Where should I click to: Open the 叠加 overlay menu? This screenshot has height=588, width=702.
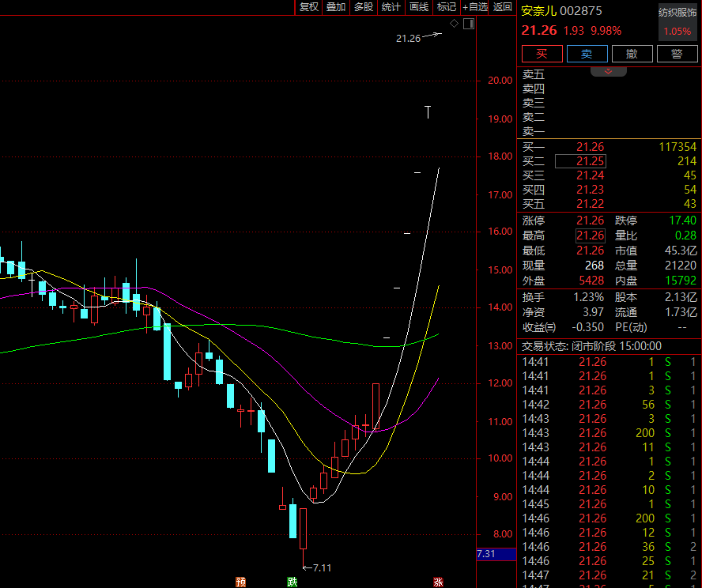(336, 7)
